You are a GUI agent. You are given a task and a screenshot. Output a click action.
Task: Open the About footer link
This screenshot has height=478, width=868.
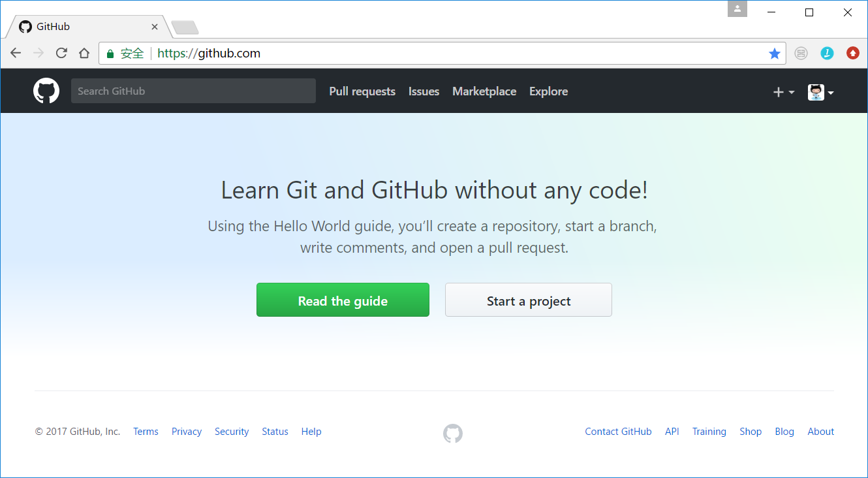click(821, 432)
